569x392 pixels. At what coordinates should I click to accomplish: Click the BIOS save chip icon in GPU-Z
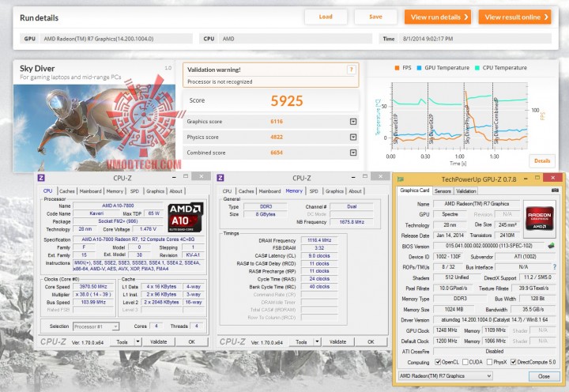point(552,246)
